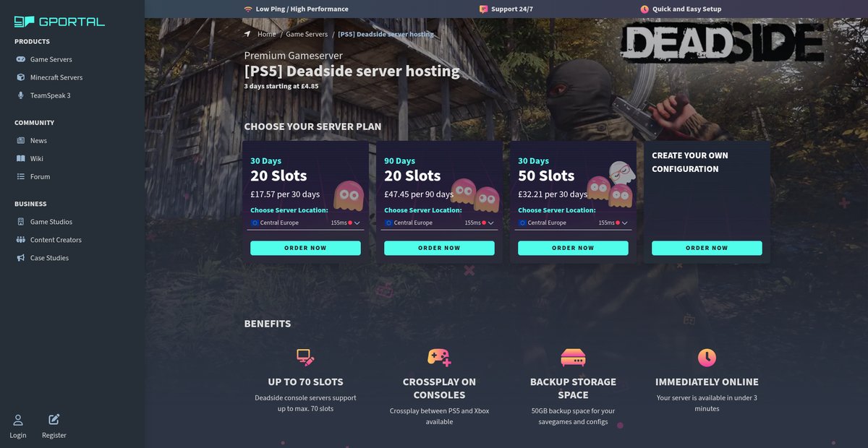This screenshot has width=868, height=448.
Task: Open the GPORTAL logo home link
Action: click(59, 22)
